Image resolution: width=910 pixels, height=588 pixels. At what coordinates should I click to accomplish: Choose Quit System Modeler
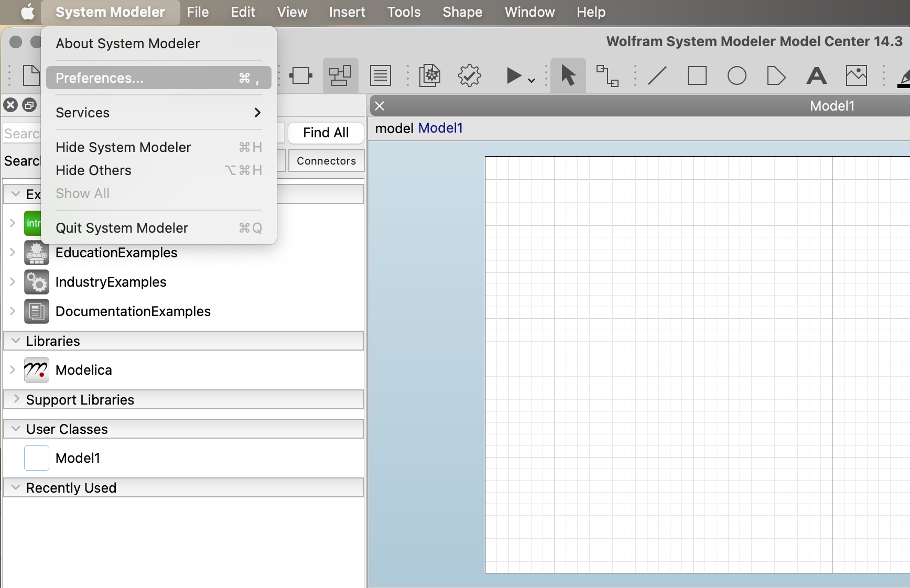pyautogui.click(x=159, y=228)
